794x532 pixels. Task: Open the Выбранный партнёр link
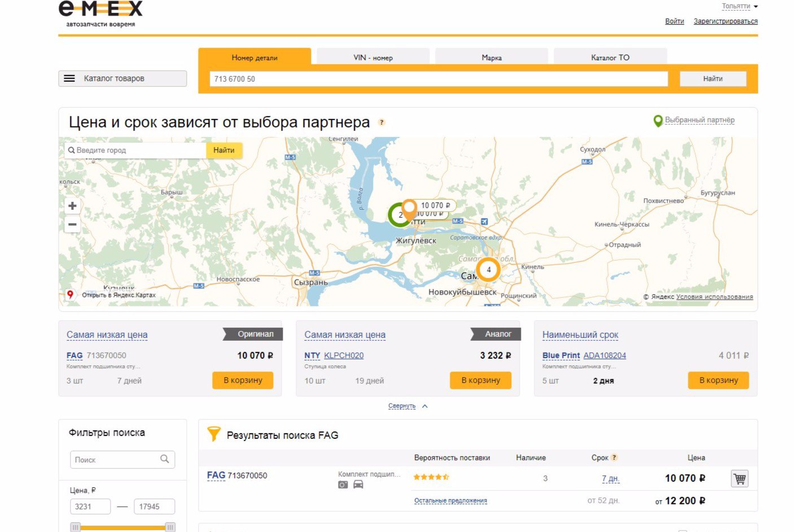[700, 120]
